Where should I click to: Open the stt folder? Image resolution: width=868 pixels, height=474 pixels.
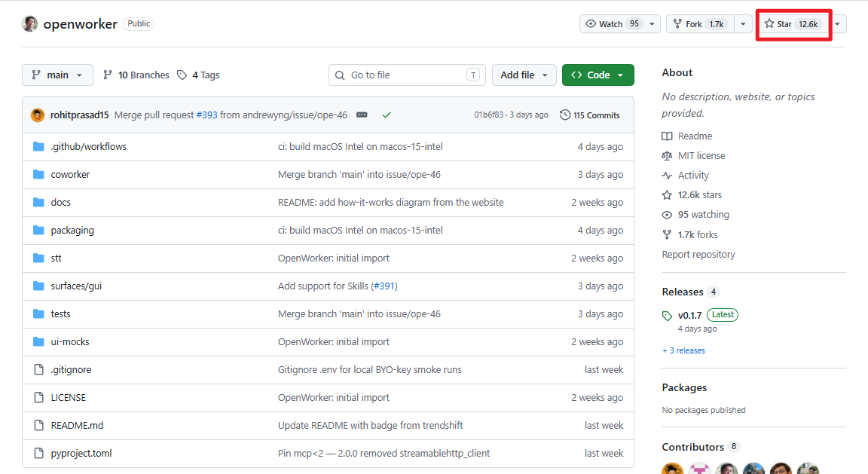(56, 258)
